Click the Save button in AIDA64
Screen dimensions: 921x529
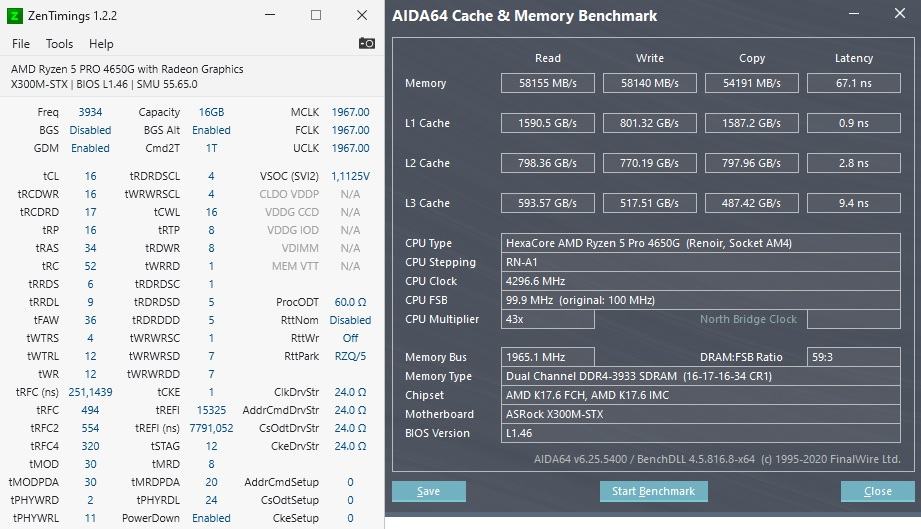(429, 491)
